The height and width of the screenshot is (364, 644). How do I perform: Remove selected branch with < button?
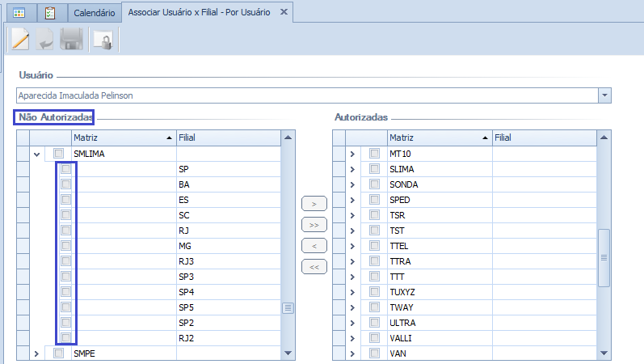314,246
